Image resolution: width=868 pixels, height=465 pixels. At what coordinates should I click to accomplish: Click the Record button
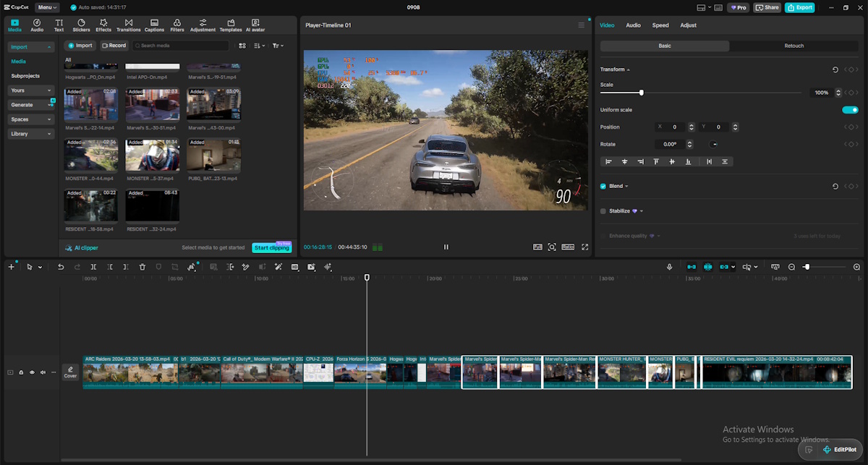[x=114, y=46]
